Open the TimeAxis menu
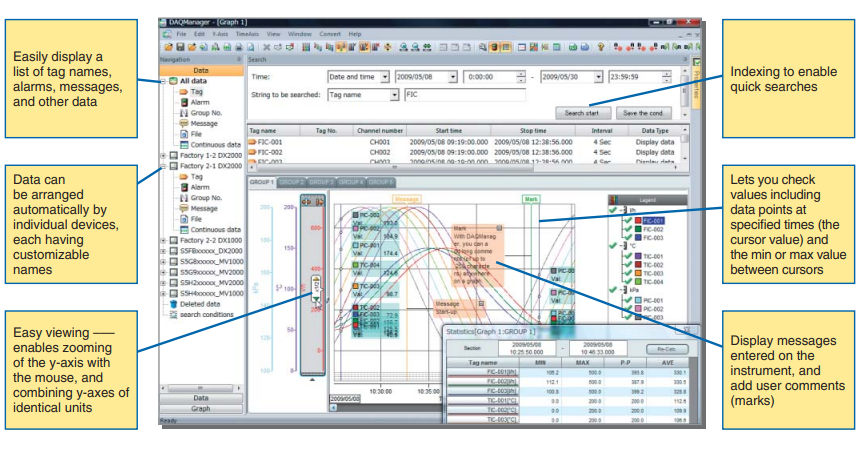 [x=247, y=34]
